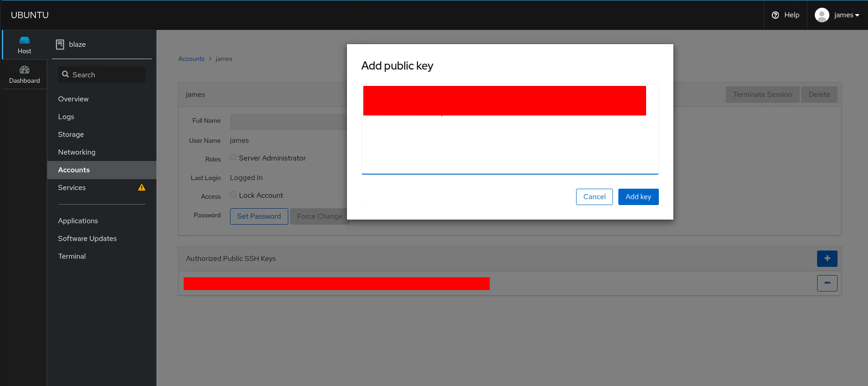Click the Authorized Public SSH Keys heading
Viewport: 868px width, 386px height.
(231, 259)
